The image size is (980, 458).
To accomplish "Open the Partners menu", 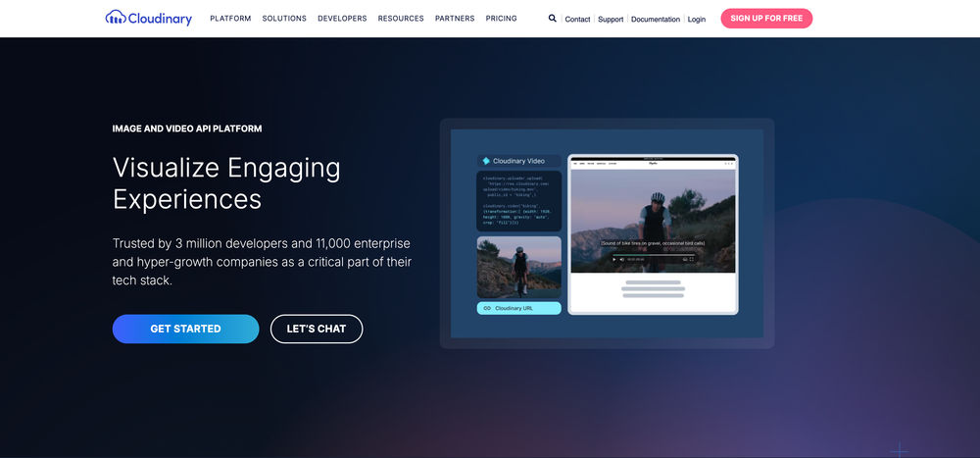I will [455, 19].
